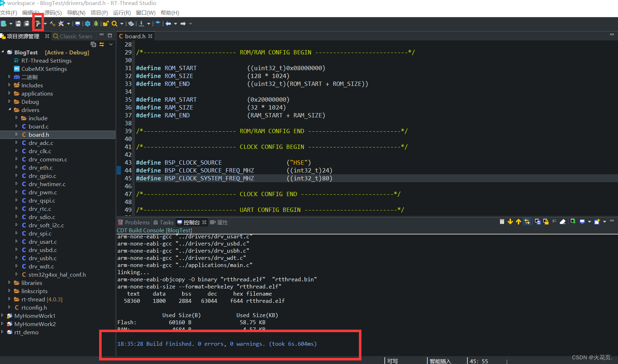Toggle the console sync arrows button

pyautogui.click(x=527, y=222)
